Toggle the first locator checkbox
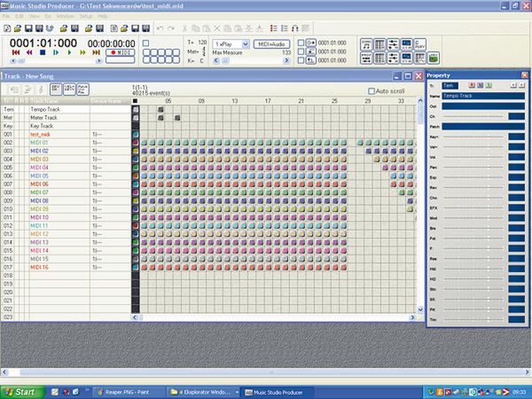Screen dimensions: 532x399 301,43
